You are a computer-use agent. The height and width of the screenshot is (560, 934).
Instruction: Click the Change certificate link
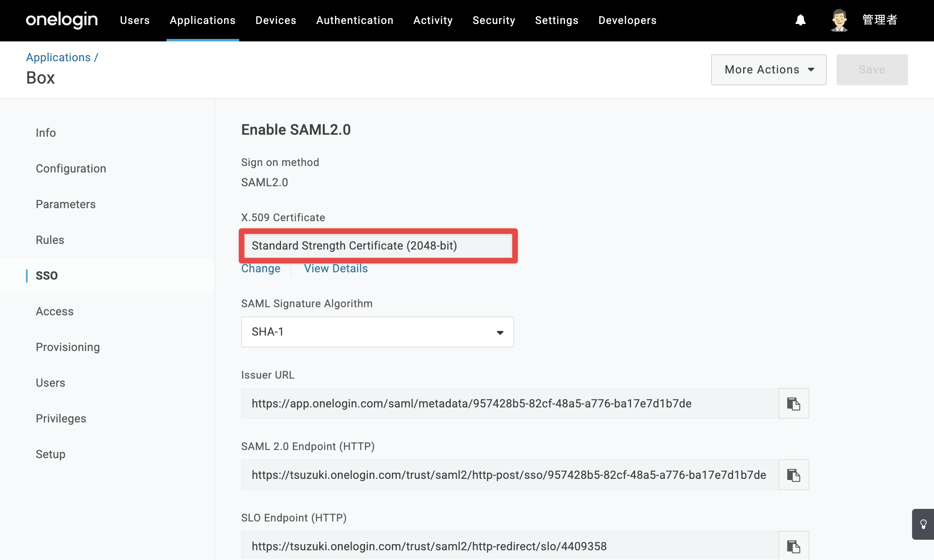pyautogui.click(x=261, y=269)
